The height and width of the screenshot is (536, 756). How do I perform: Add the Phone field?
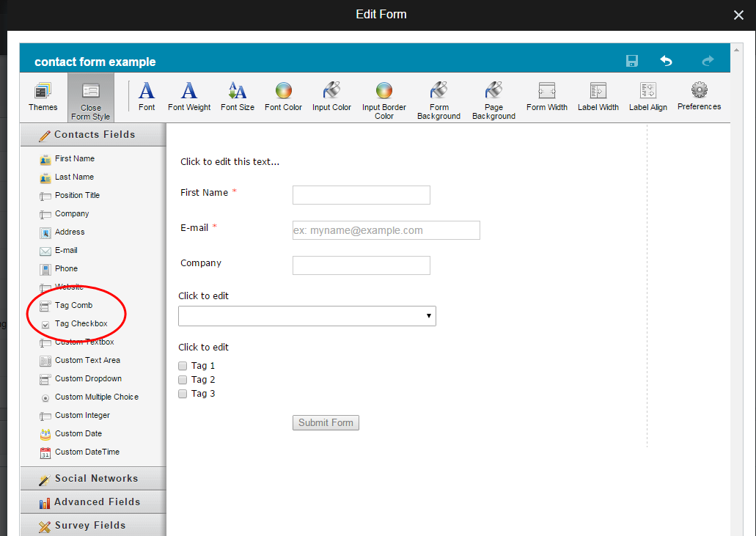coord(59,268)
